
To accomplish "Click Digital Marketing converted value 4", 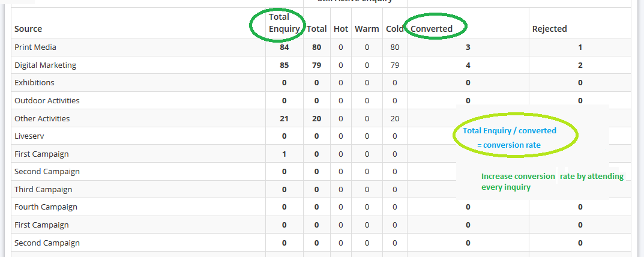I will point(468,65).
